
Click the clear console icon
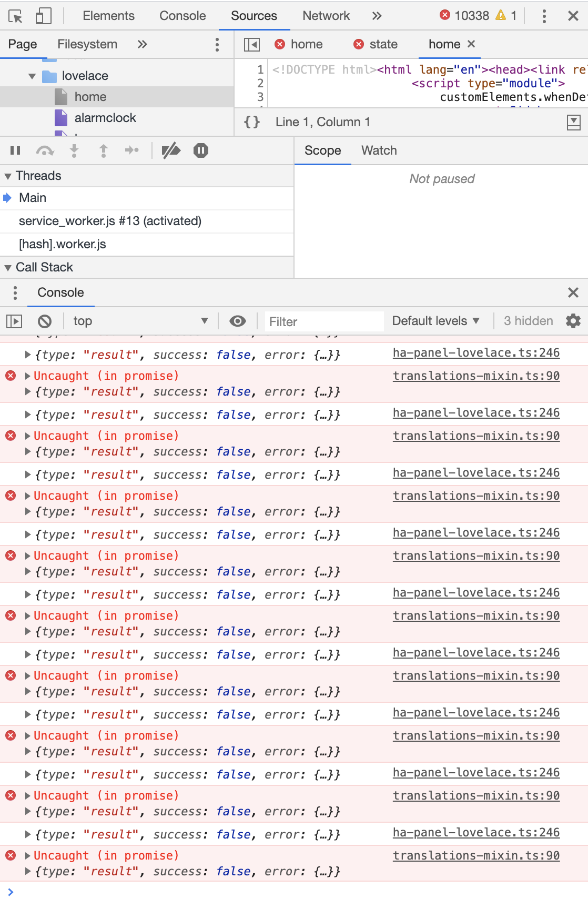point(45,321)
